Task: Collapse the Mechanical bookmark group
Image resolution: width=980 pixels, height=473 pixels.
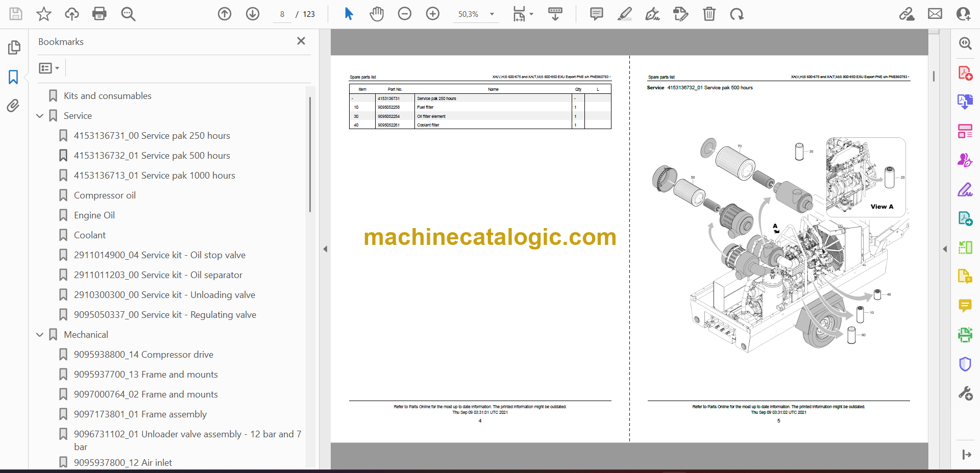Action: click(x=40, y=335)
